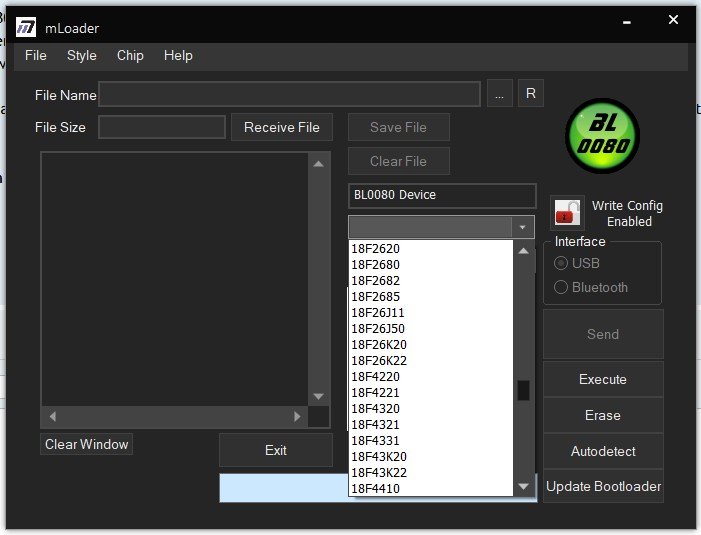Toggle the red padlock Write Config icon

point(566,213)
